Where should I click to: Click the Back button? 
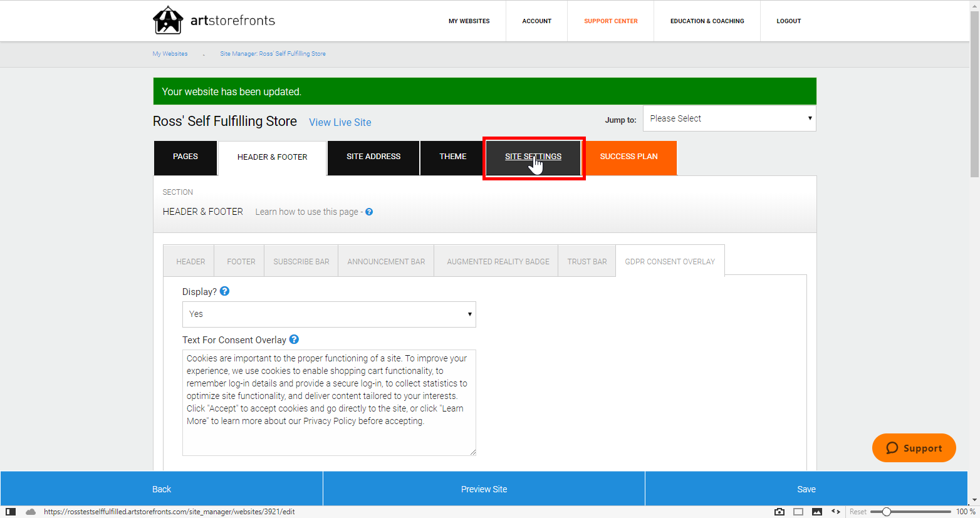162,489
